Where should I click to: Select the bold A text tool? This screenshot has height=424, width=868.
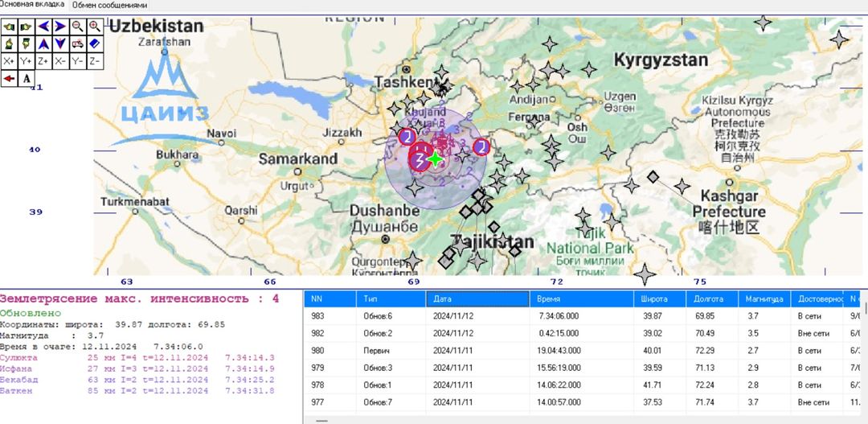coord(27,78)
